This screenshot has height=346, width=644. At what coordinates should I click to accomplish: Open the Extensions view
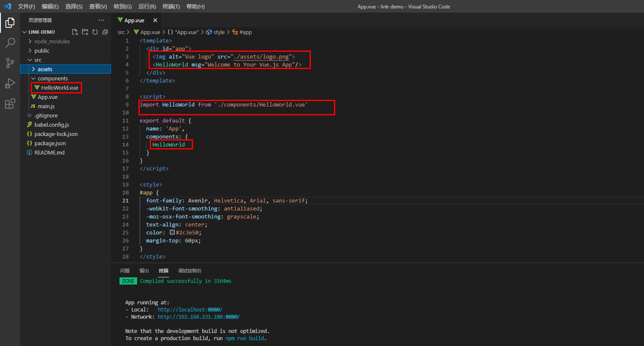point(10,104)
